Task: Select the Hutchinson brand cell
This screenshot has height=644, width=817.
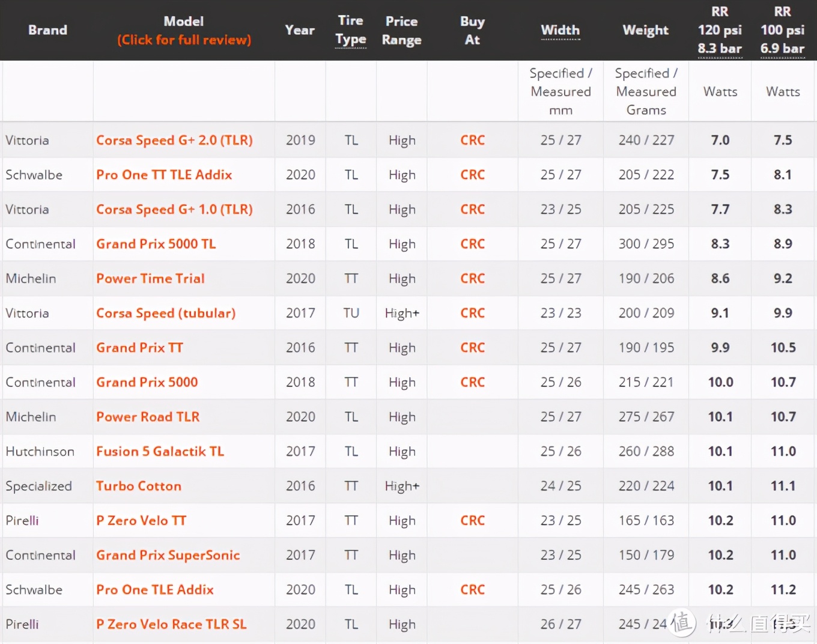Action: [x=40, y=451]
